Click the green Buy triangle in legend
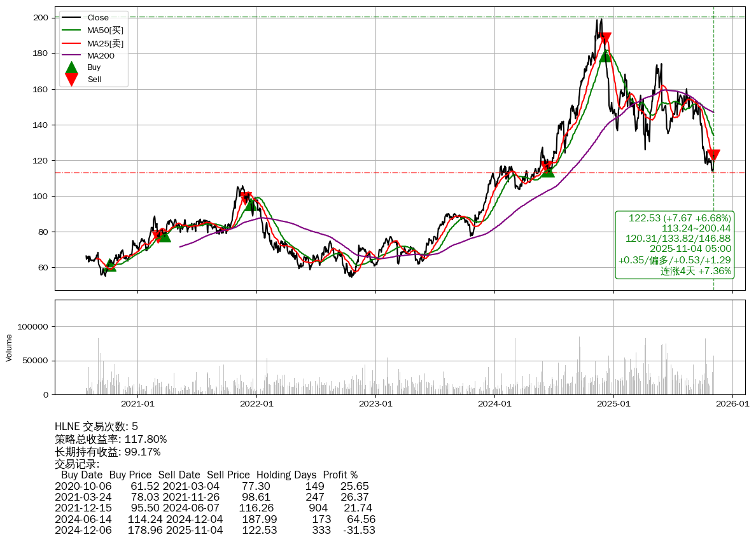This screenshot has width=756, height=542. pyautogui.click(x=72, y=67)
